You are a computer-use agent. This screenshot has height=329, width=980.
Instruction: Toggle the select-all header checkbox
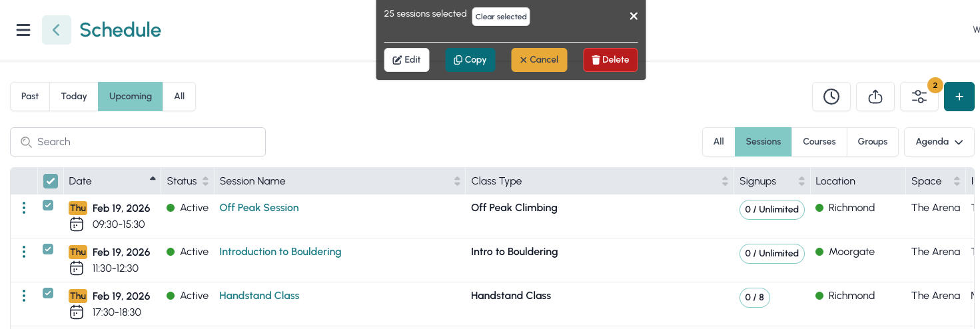[51, 181]
